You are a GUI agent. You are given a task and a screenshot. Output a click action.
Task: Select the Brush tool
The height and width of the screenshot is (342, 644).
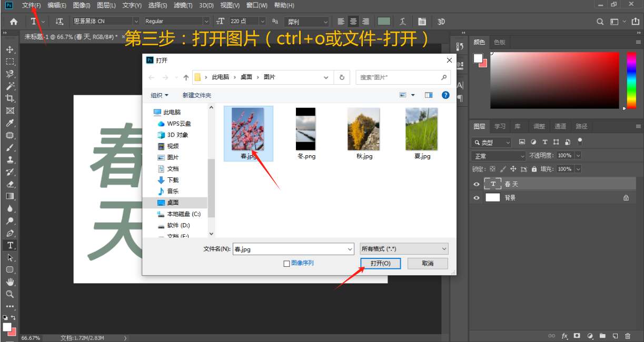click(x=9, y=147)
